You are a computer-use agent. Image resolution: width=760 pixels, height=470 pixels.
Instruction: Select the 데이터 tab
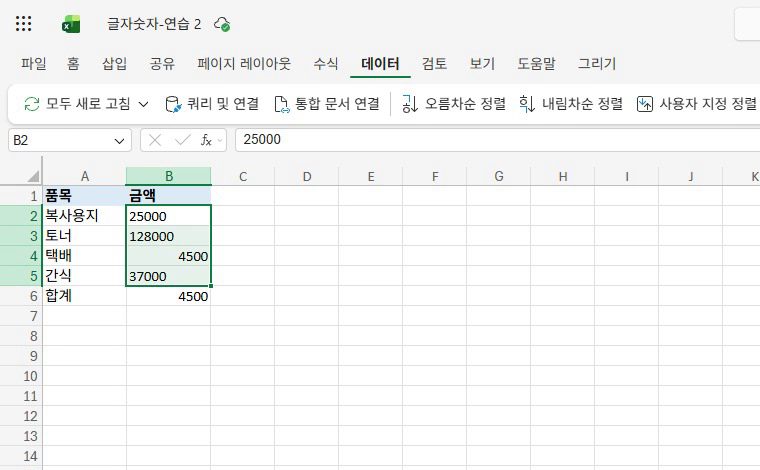coord(380,63)
